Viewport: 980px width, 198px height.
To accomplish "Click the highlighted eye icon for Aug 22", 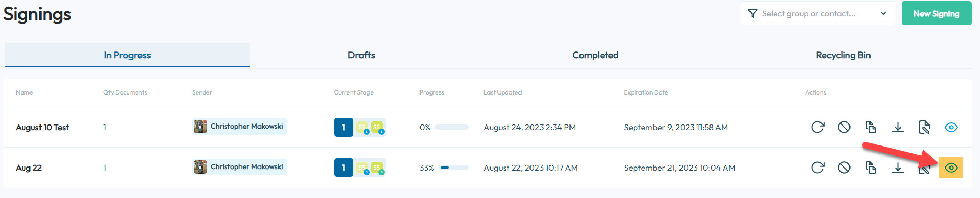I will pyautogui.click(x=951, y=168).
